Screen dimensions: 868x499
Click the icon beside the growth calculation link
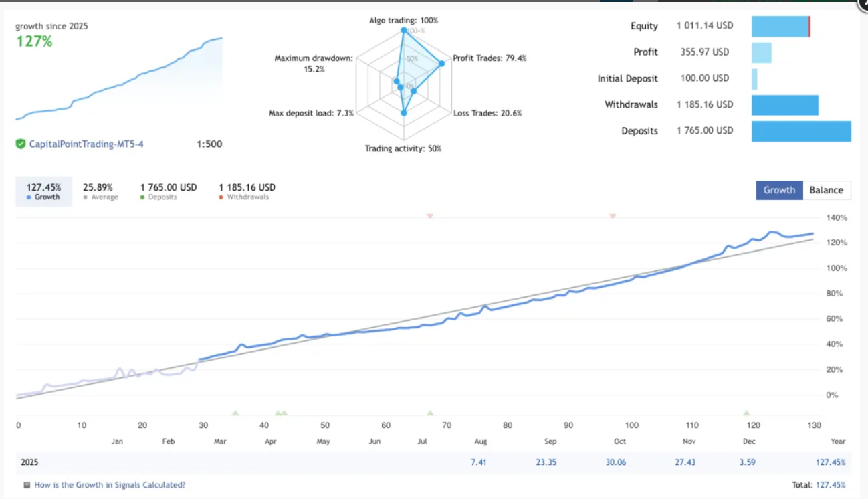pos(27,485)
